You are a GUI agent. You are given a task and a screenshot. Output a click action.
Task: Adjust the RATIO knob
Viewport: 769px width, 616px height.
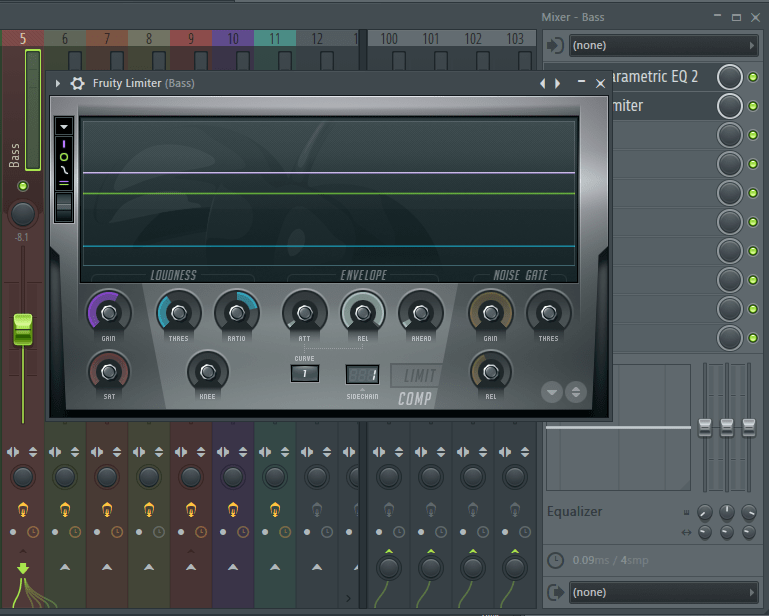[x=236, y=312]
